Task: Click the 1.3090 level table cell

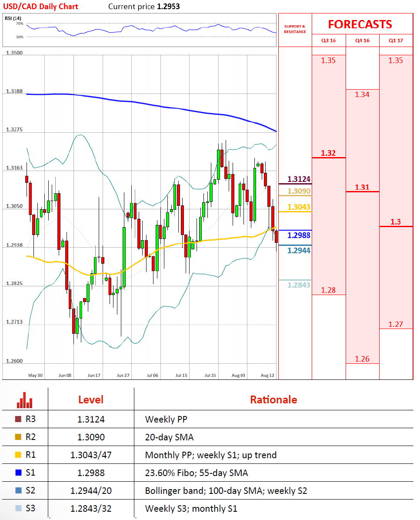Action: (x=91, y=437)
